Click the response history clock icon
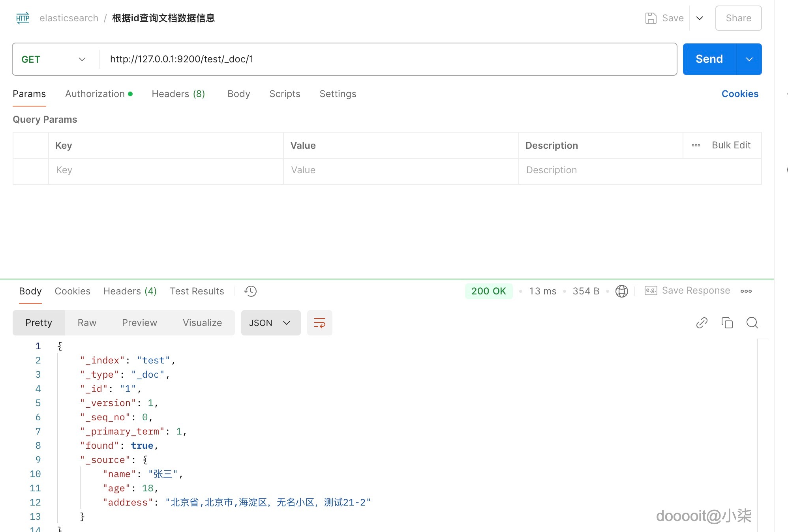The width and height of the screenshot is (788, 532). tap(250, 291)
